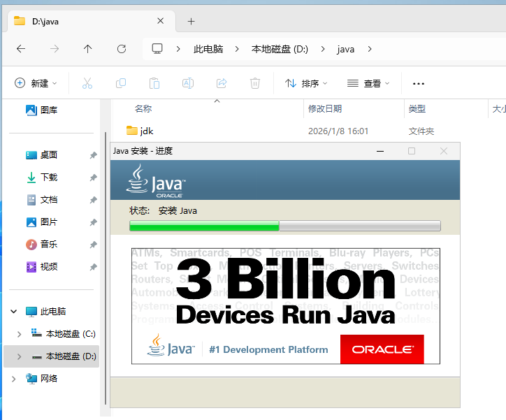Click the sidebar vertical scrollbar
Screen dimensions: 506x420
tap(106, 268)
